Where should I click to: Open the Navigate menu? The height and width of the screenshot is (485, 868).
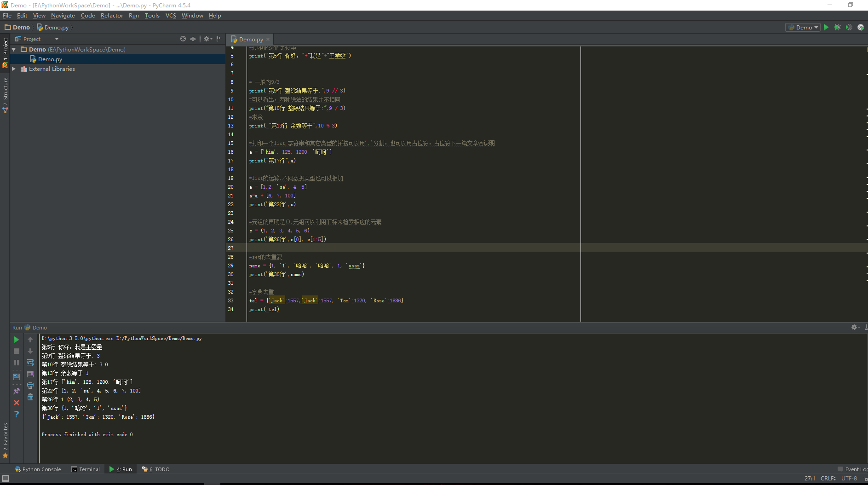tap(63, 16)
